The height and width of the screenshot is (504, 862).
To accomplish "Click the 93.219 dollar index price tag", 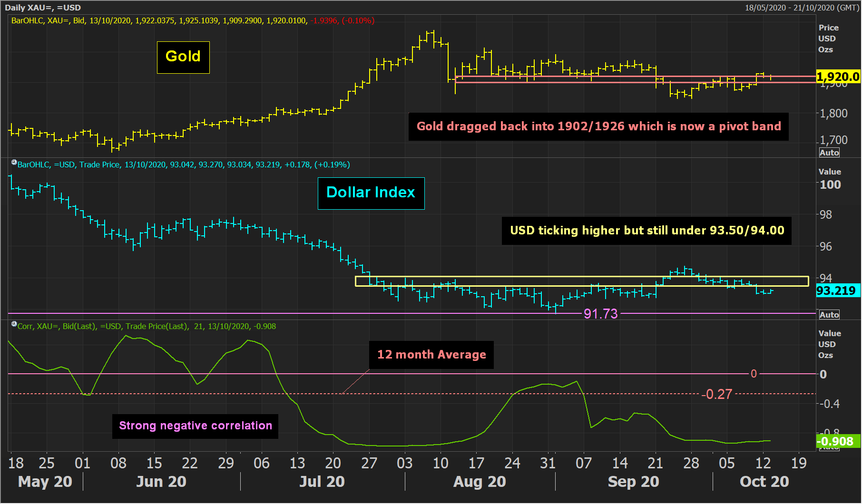I will 838,291.
